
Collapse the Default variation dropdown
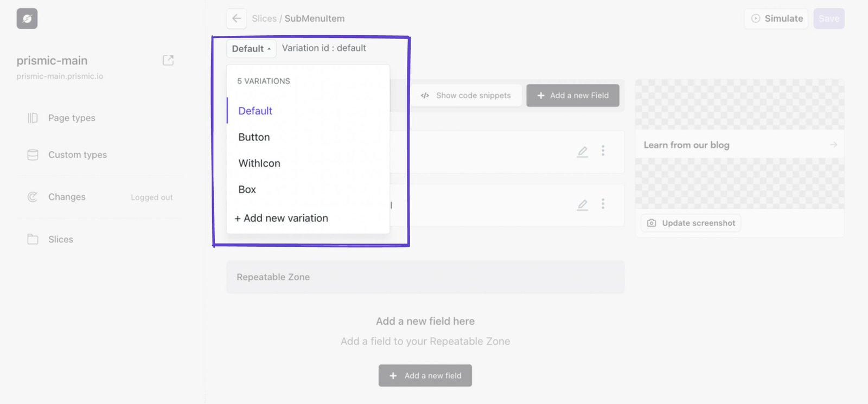(x=251, y=49)
